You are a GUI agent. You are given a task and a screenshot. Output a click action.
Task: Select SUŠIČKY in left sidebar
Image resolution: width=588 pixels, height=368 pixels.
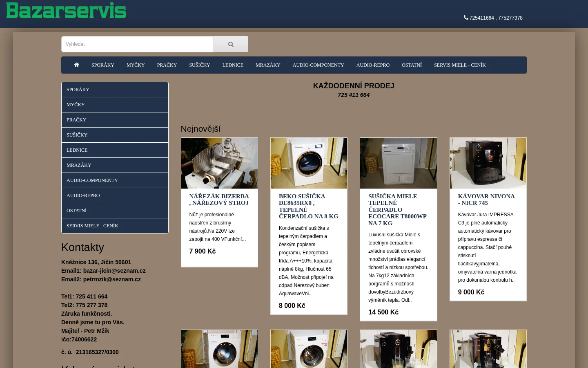click(115, 135)
